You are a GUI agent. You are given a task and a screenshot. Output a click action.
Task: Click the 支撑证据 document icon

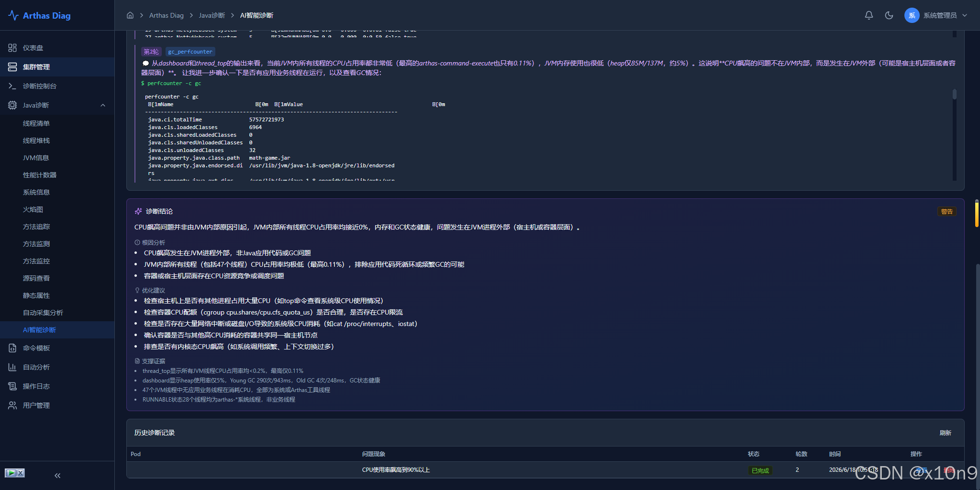[137, 361]
